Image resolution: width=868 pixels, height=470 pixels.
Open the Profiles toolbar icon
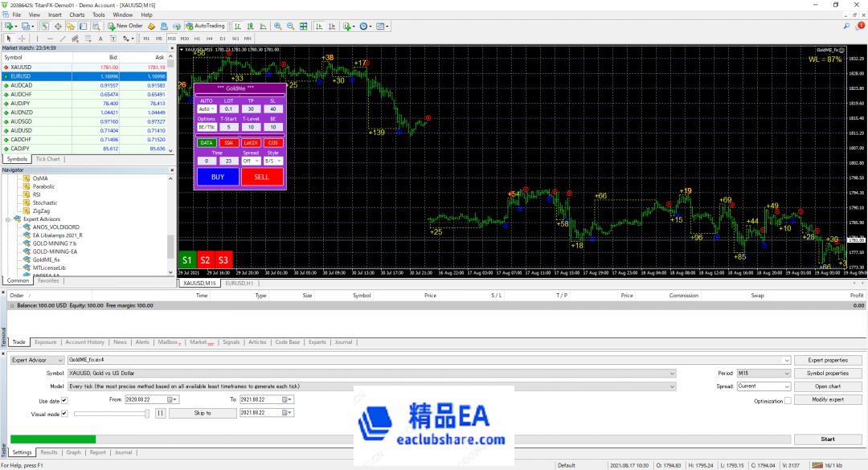tap(26, 26)
